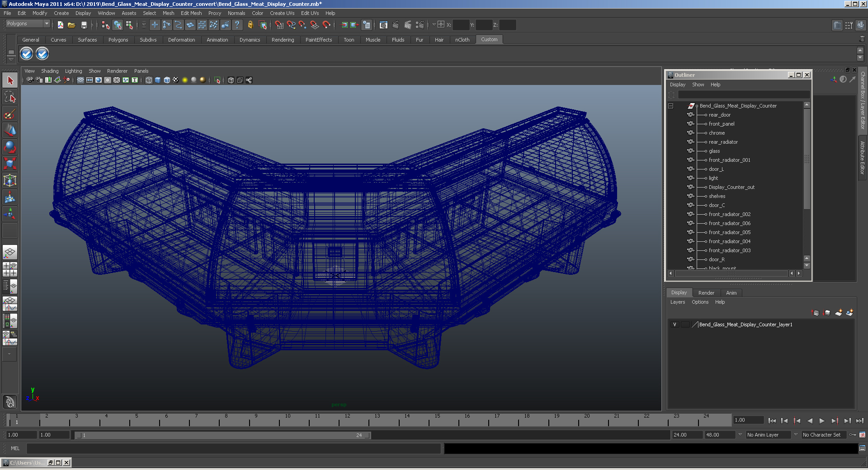
Task: Click the MEL command input field
Action: pyautogui.click(x=233, y=448)
